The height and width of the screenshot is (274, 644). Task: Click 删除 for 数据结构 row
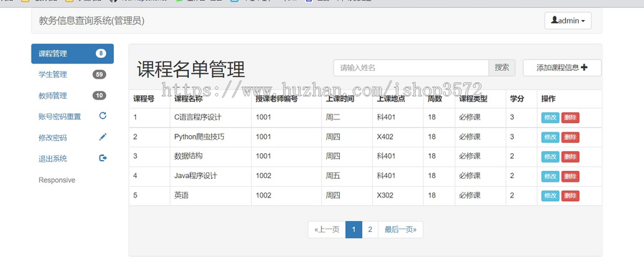[x=570, y=157]
